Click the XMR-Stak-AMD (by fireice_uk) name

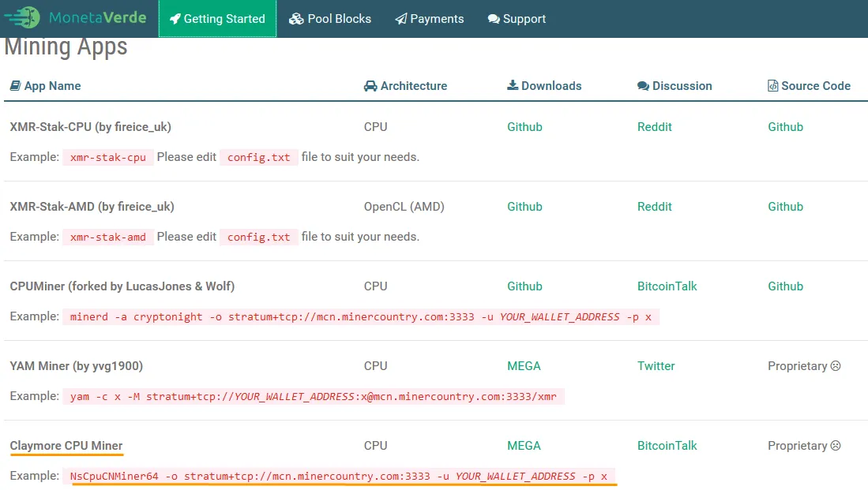click(x=92, y=206)
